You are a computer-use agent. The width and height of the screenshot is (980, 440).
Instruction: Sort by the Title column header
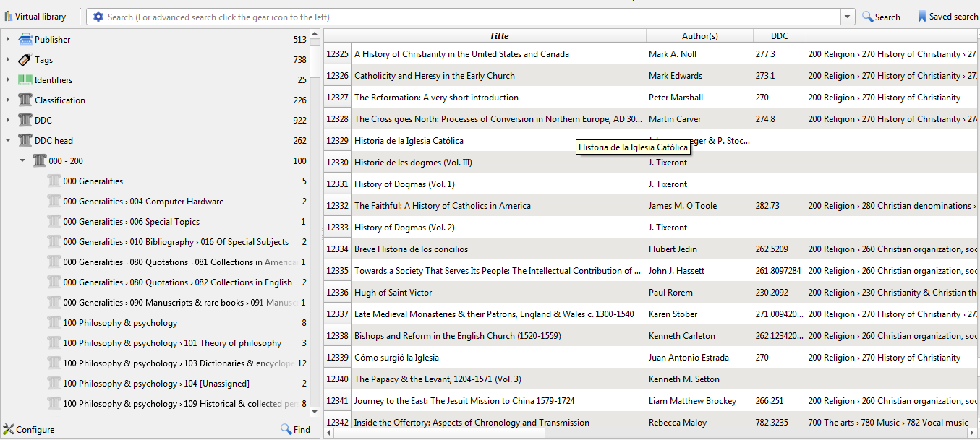499,35
